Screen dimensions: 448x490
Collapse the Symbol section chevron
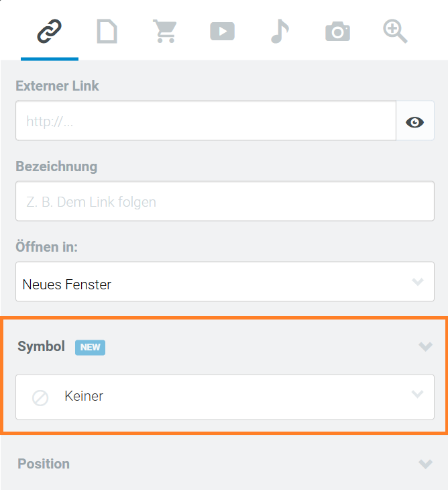425,346
